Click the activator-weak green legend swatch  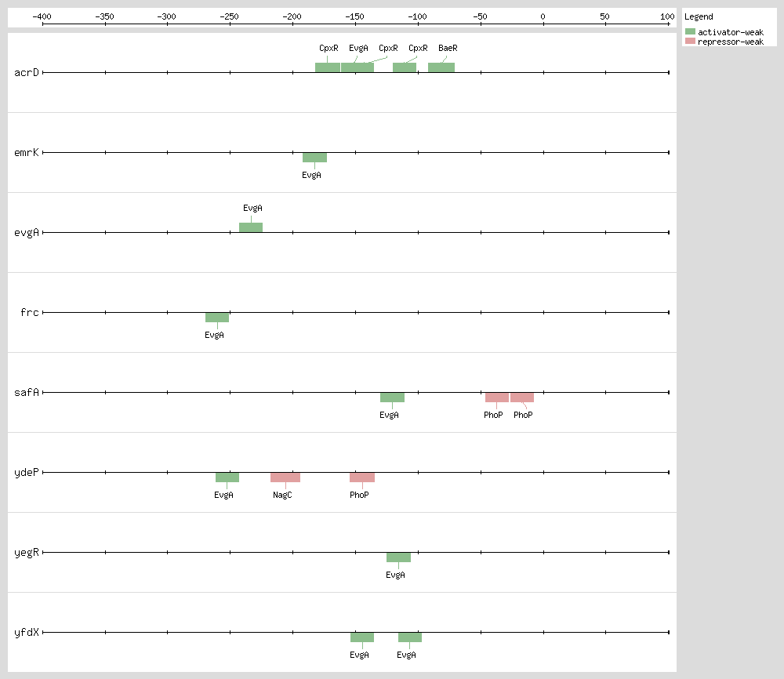(x=690, y=31)
